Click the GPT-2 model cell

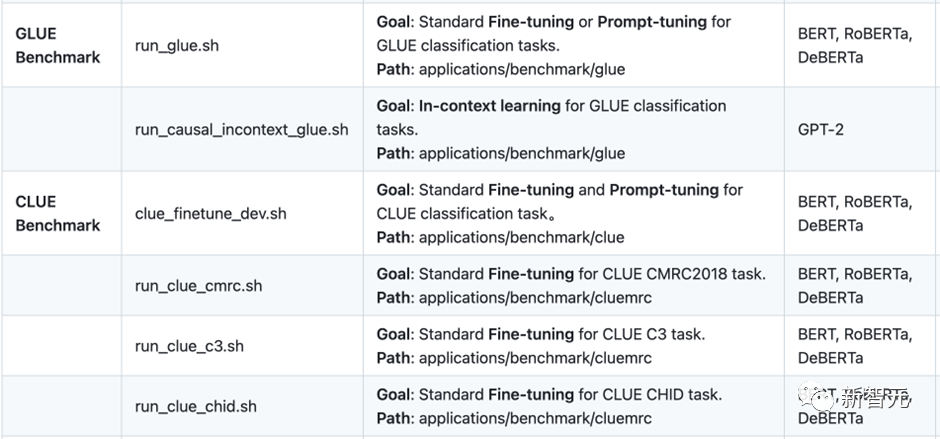[821, 129]
